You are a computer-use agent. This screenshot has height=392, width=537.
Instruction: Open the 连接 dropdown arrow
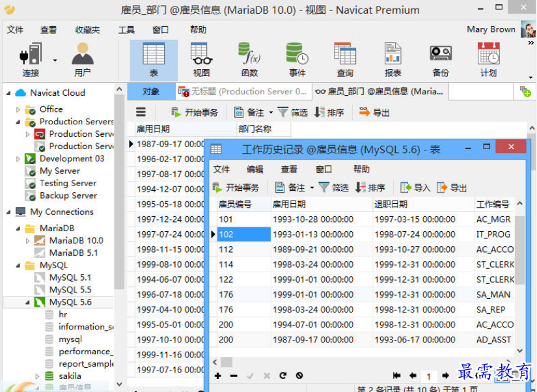(x=55, y=61)
